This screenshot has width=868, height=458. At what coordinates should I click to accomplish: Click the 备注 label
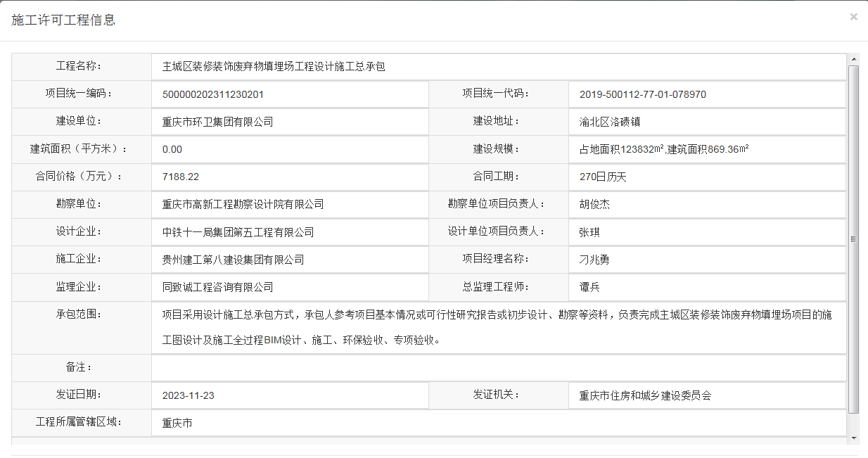tap(79, 367)
